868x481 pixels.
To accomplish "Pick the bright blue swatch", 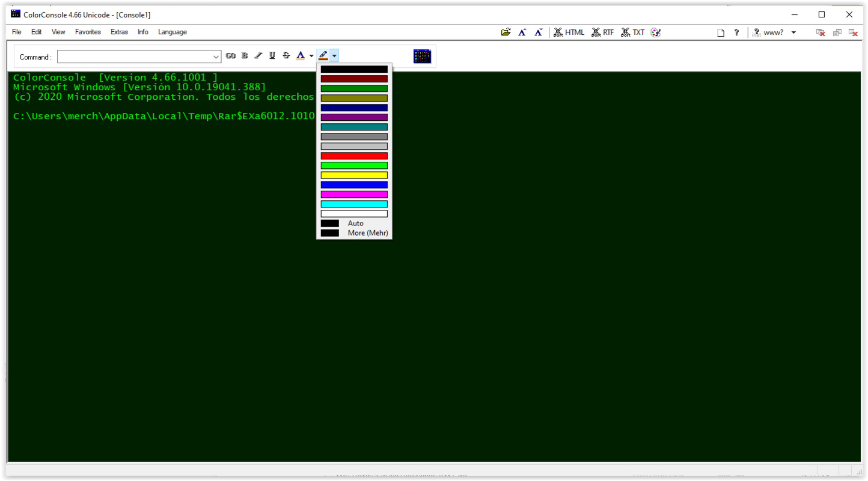I will (x=354, y=185).
